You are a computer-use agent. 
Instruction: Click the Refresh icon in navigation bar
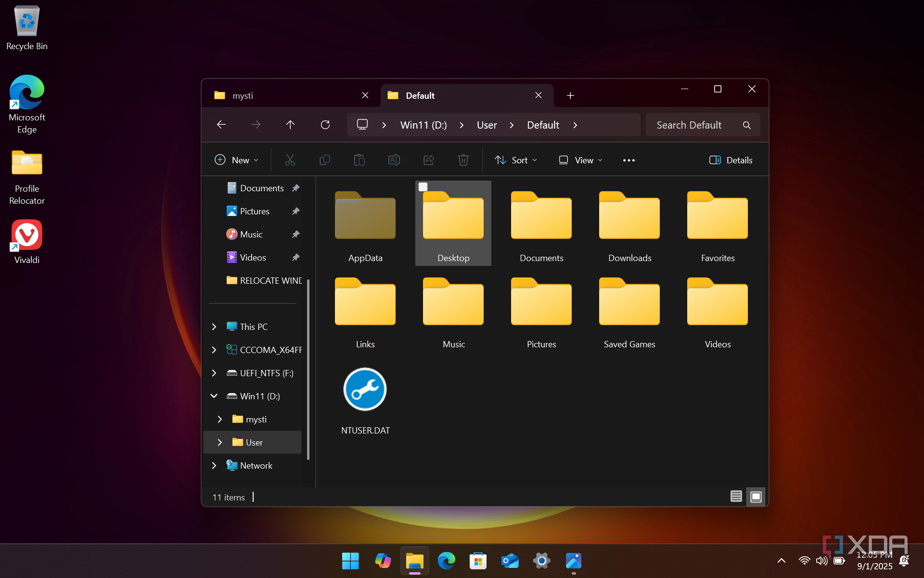325,125
